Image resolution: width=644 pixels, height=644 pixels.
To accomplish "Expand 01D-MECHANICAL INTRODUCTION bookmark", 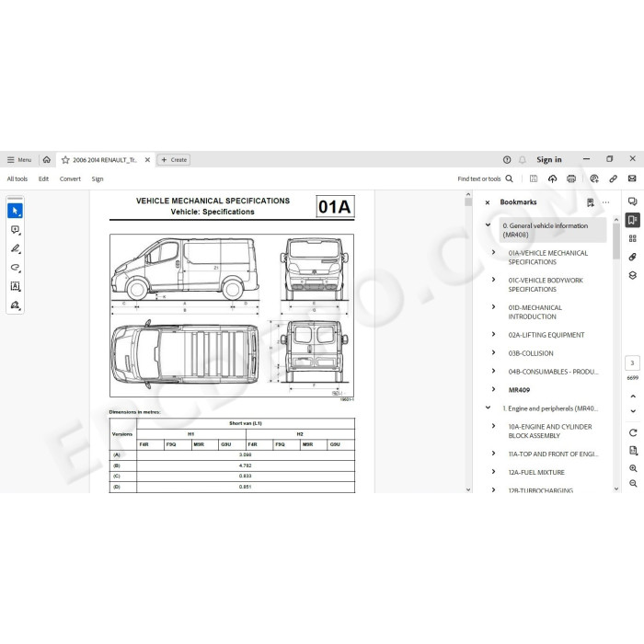I will (494, 306).
